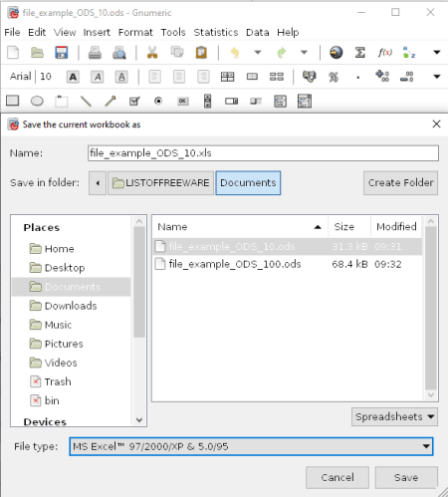Open the Edit menu
Viewport: 448px width, 497px height.
(x=37, y=32)
